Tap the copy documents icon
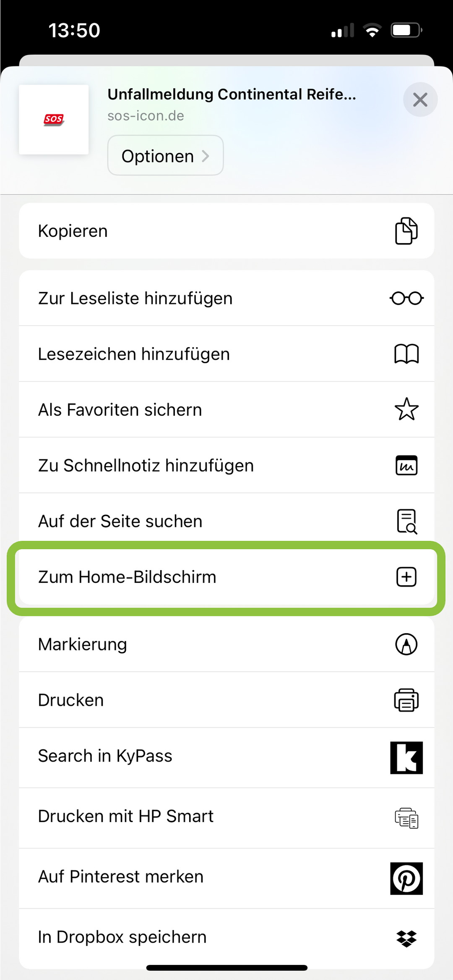 tap(406, 231)
